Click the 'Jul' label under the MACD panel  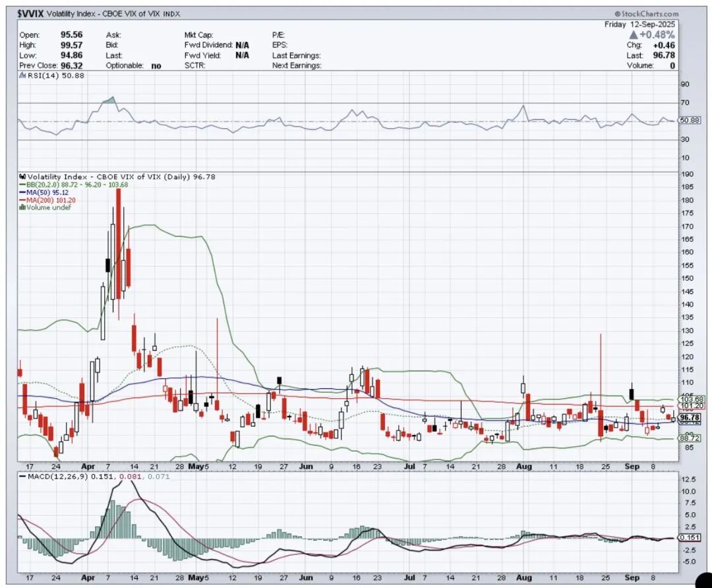(x=409, y=578)
